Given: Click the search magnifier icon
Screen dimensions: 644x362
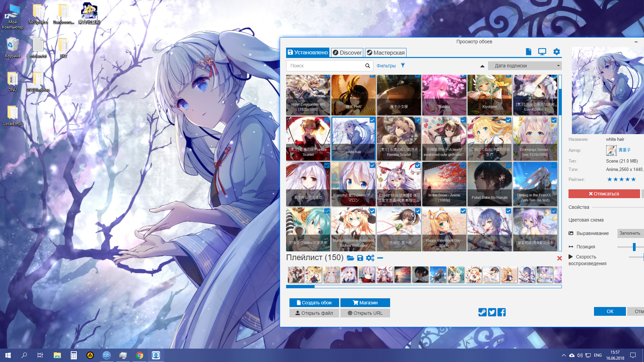Looking at the screenshot, I should point(368,66).
